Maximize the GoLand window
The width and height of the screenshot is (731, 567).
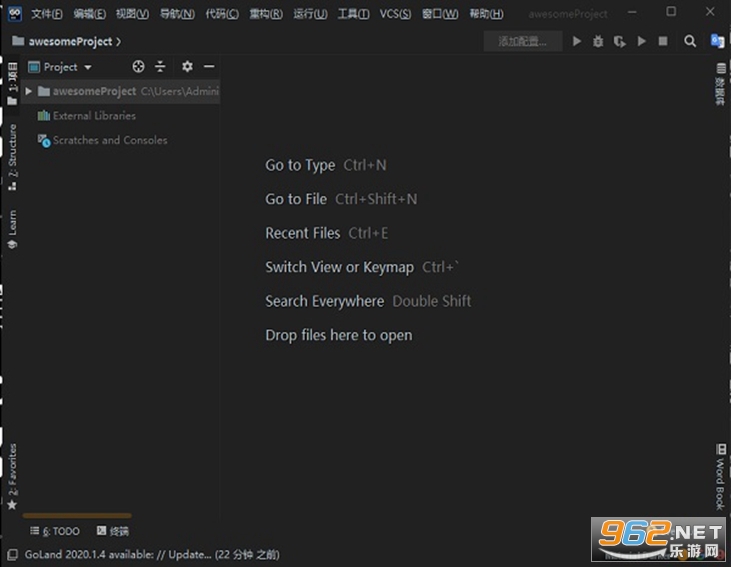pyautogui.click(x=671, y=12)
